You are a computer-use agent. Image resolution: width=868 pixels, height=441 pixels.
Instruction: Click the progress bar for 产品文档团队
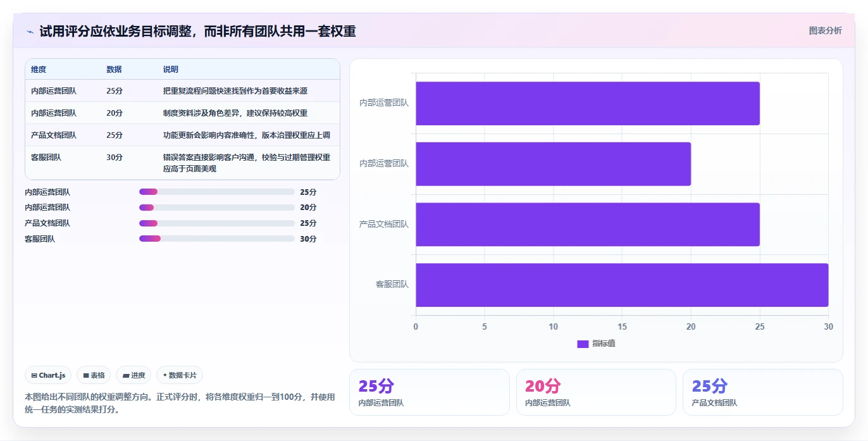(x=217, y=223)
